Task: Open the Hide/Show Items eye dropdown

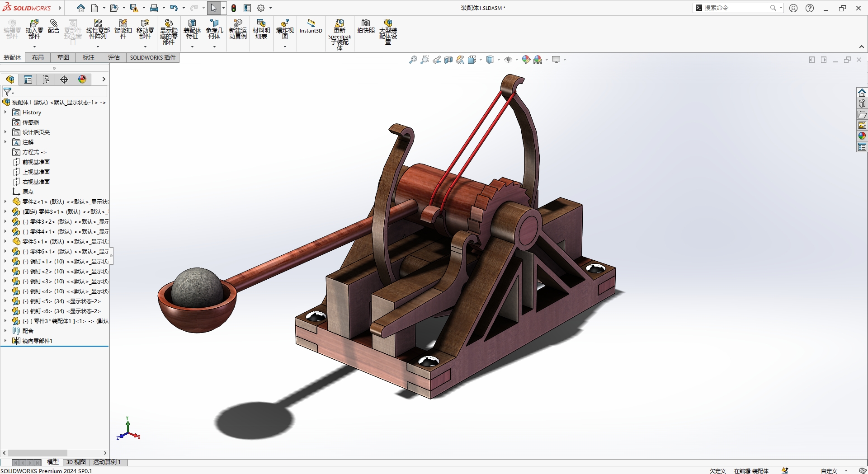Action: coord(517,60)
